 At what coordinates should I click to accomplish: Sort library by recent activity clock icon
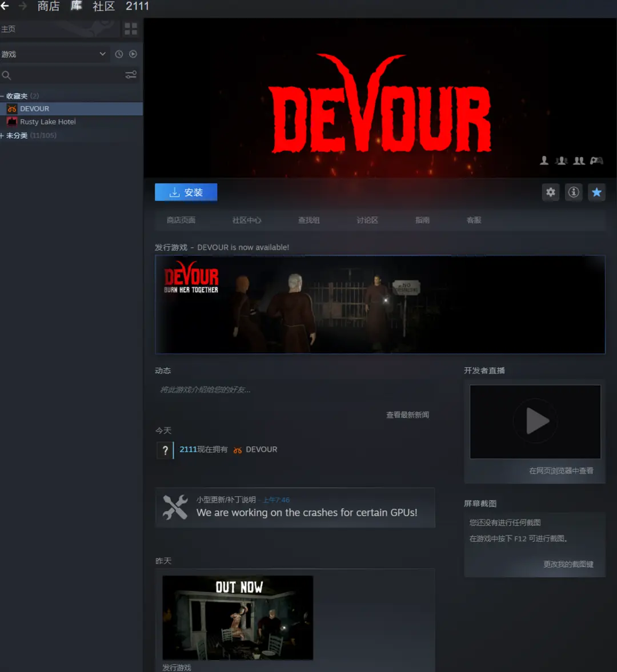click(119, 54)
